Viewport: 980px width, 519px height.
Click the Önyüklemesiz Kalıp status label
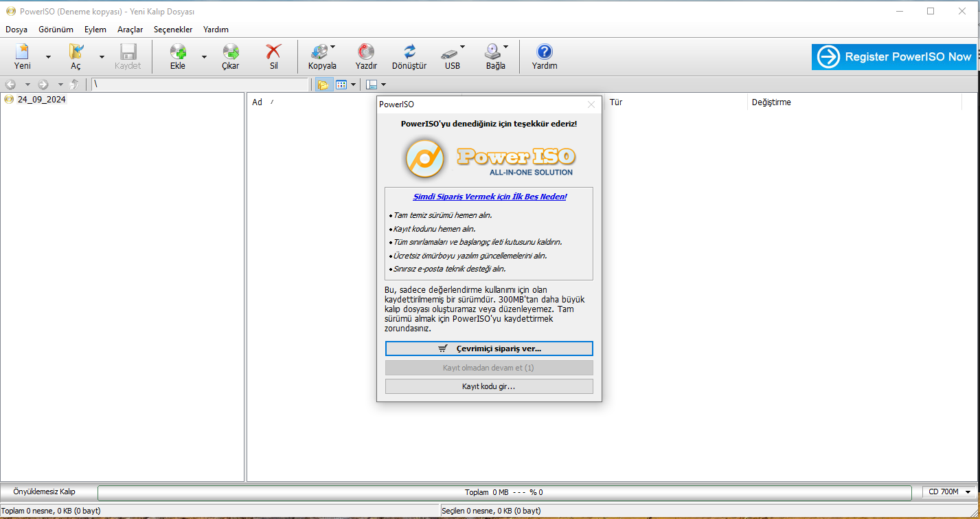click(44, 492)
